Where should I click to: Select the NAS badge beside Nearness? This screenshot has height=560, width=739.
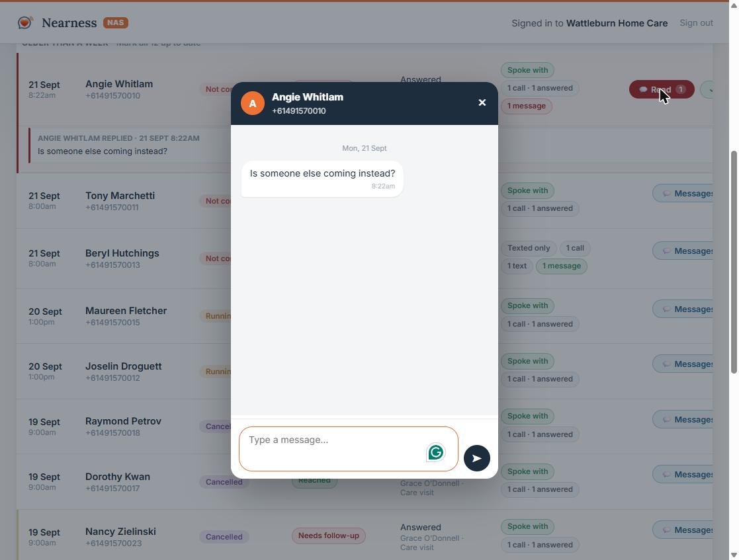coord(116,22)
